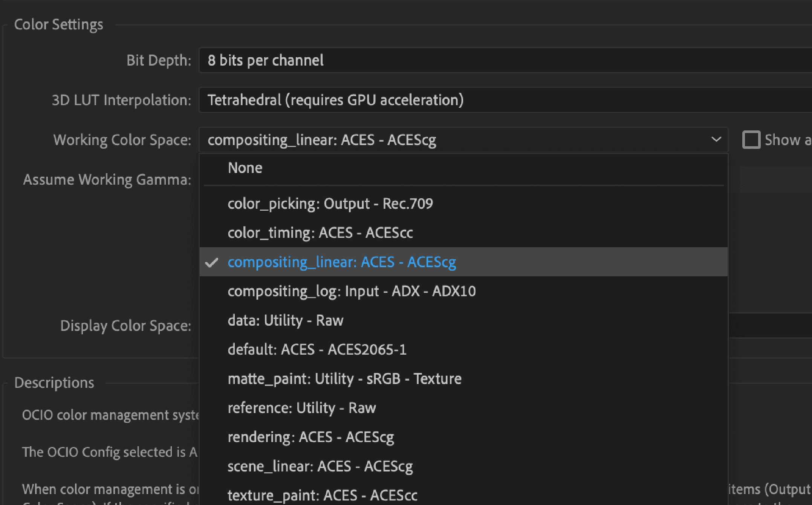The width and height of the screenshot is (812, 505).
Task: Click the checkmark next to compositing_linear
Action: (x=213, y=262)
